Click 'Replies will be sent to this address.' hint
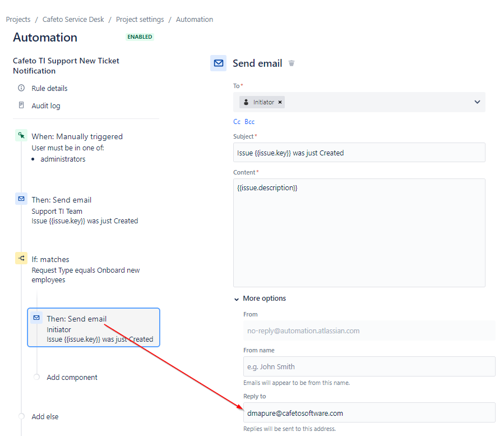This screenshot has width=504, height=436. coord(289,429)
